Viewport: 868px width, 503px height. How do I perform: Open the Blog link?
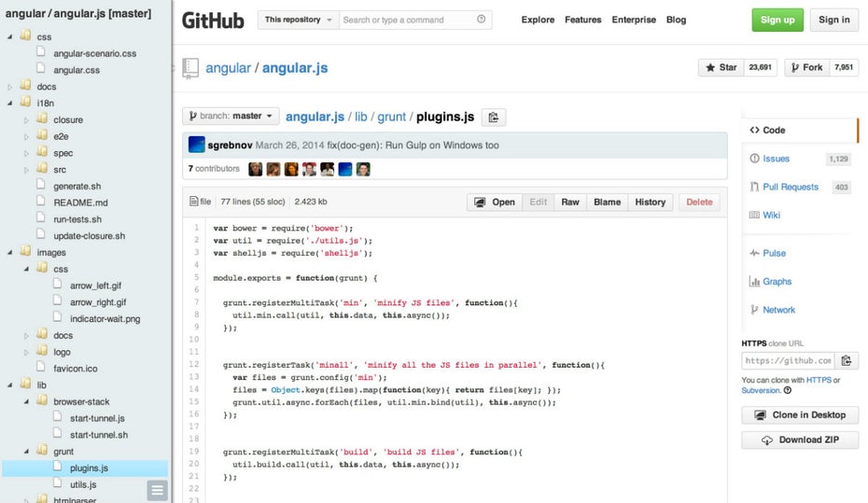coord(676,20)
